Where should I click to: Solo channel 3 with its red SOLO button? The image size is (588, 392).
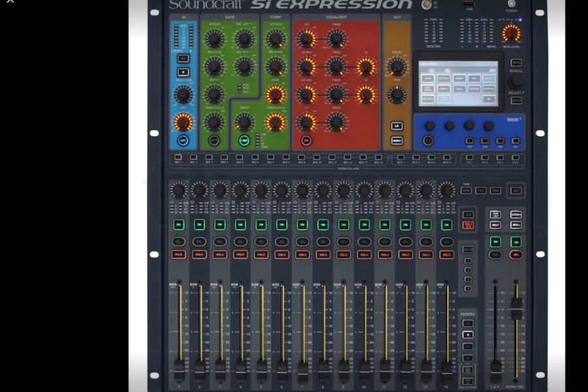click(x=220, y=255)
